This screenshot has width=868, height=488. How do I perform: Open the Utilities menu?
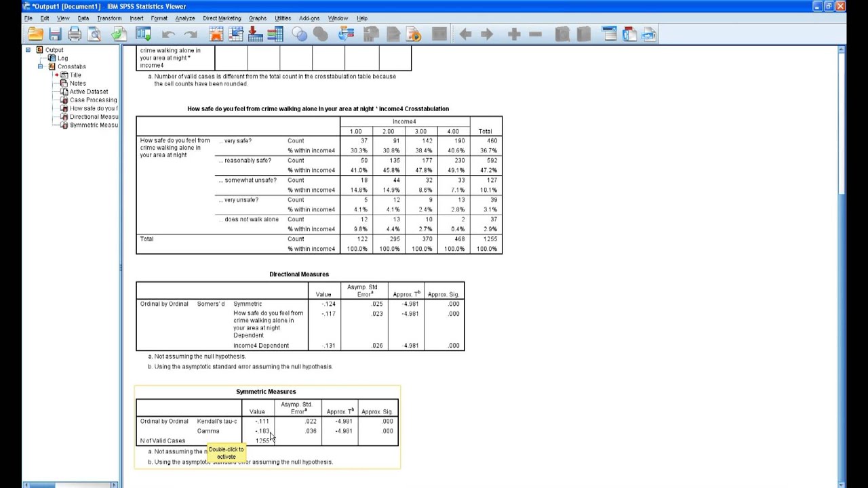point(283,18)
